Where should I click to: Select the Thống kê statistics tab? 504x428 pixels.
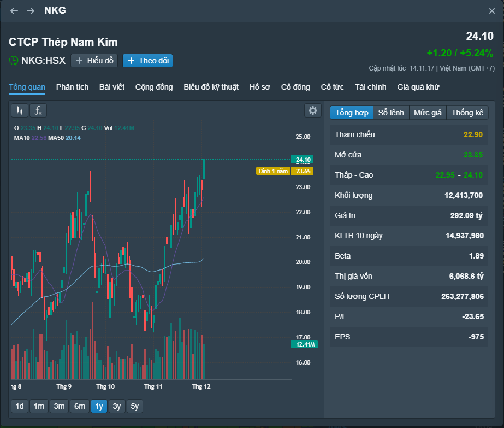[x=467, y=113]
